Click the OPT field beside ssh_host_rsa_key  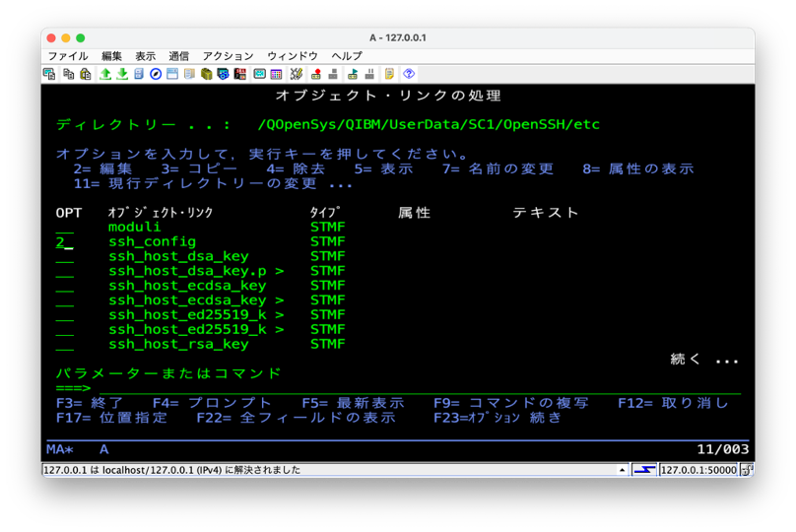(x=64, y=345)
